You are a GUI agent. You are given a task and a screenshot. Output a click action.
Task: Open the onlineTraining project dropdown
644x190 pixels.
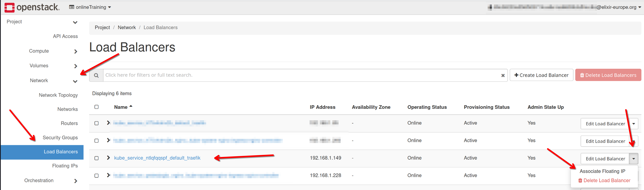[x=90, y=7]
